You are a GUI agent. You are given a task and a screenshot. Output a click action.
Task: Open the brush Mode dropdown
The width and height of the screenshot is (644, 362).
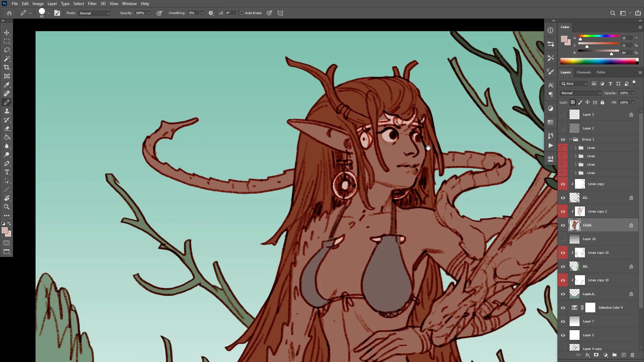point(94,13)
